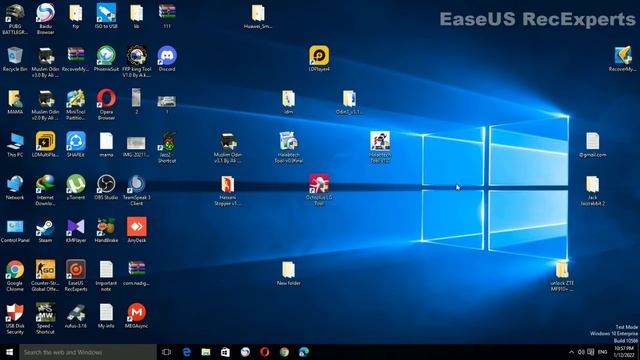Select the Jack Jazzrabbit 2 folder
Image resolution: width=640 pixels, height=360 pixels.
coord(593,190)
